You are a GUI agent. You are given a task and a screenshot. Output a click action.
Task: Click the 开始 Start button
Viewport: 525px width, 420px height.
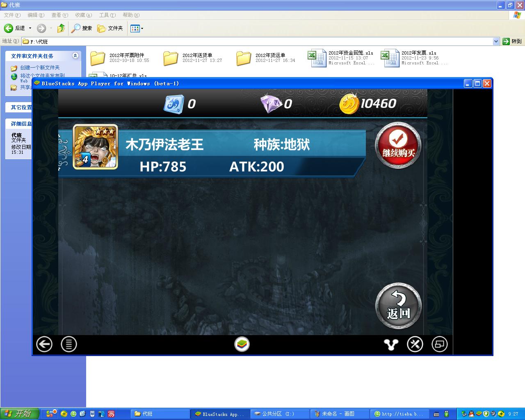point(20,414)
